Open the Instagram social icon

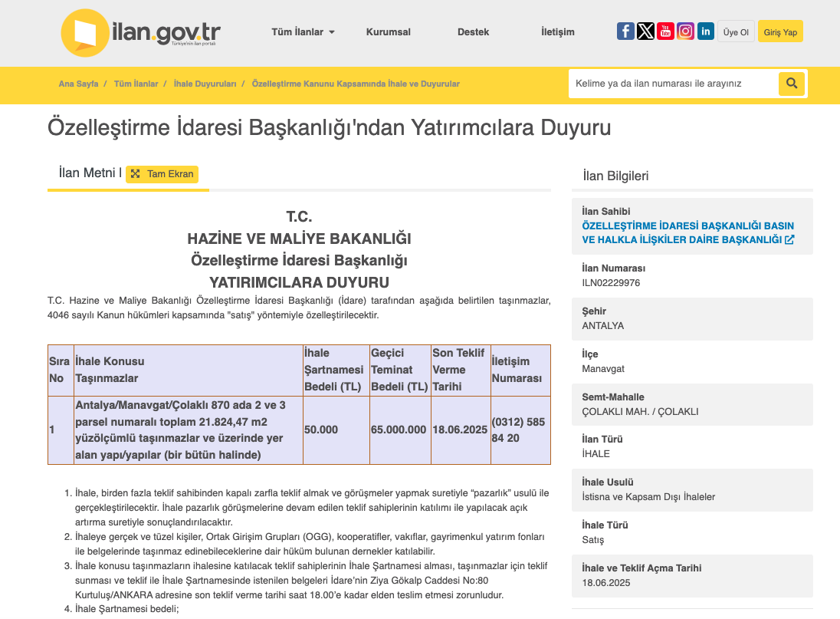tap(685, 31)
